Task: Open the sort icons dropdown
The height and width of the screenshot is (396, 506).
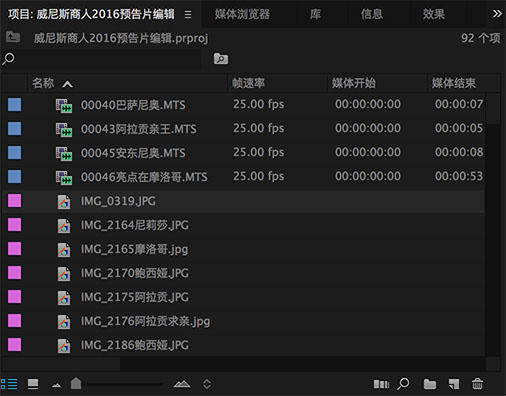Action: tap(207, 384)
